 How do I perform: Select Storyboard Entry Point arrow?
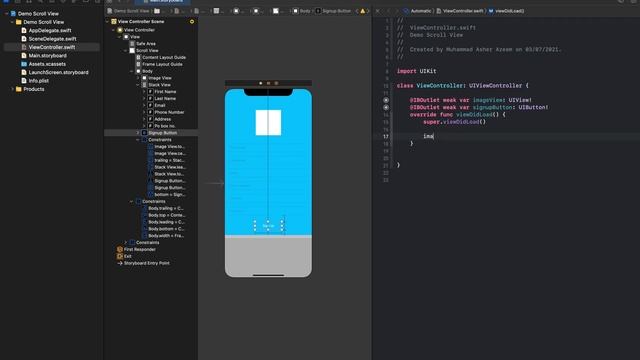120,263
